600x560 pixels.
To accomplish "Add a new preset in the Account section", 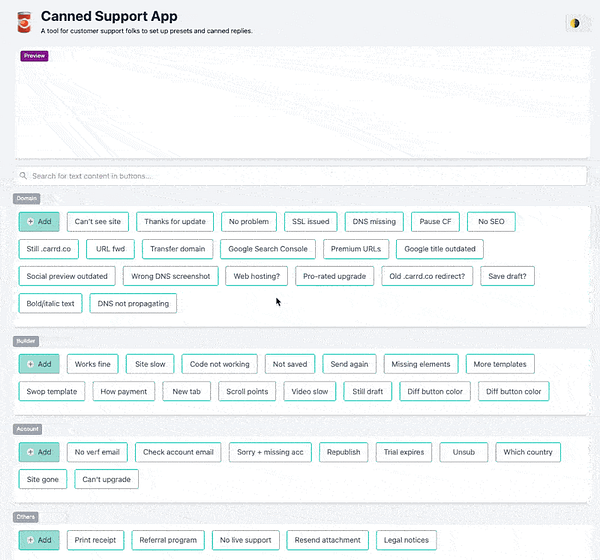I will (39, 452).
